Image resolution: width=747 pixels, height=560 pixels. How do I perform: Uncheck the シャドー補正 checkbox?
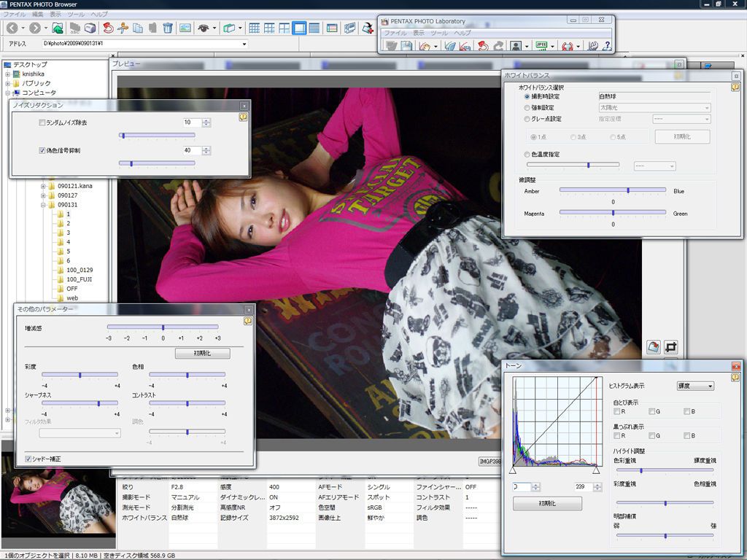[x=28, y=459]
